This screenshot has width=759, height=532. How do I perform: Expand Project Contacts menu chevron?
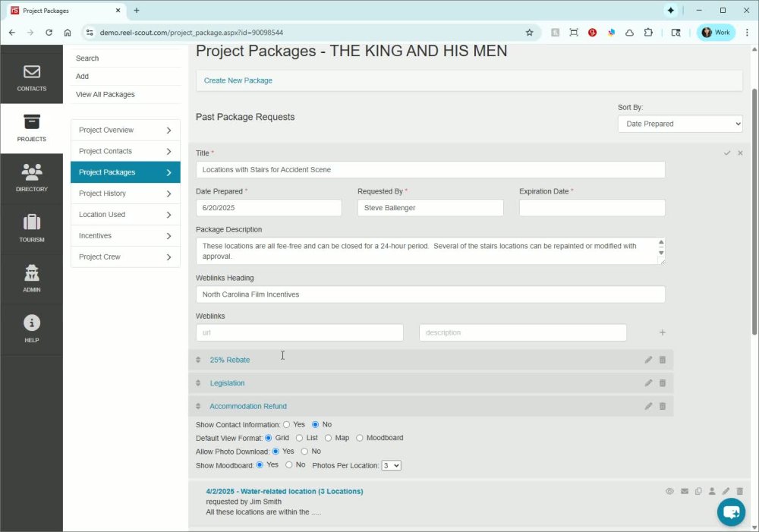click(168, 152)
